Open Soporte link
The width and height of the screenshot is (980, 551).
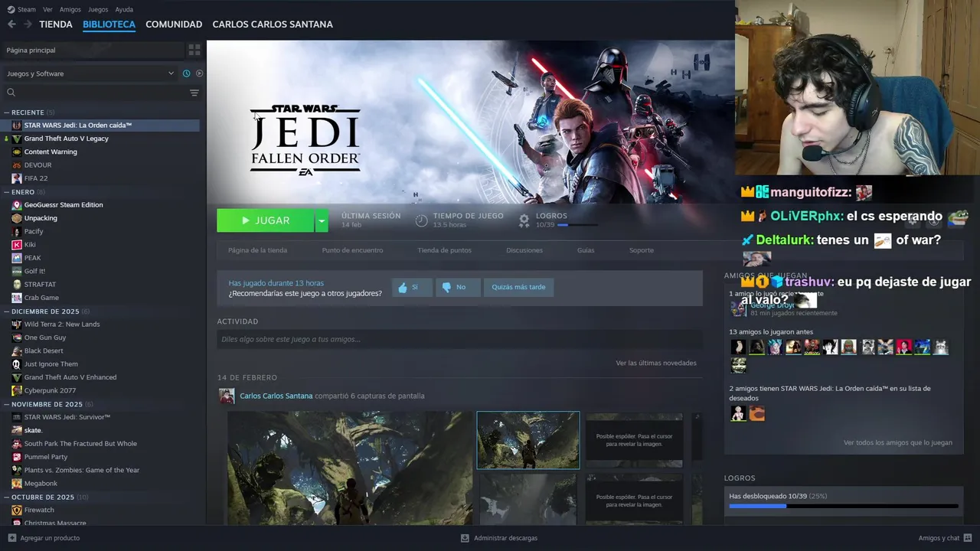pos(642,250)
